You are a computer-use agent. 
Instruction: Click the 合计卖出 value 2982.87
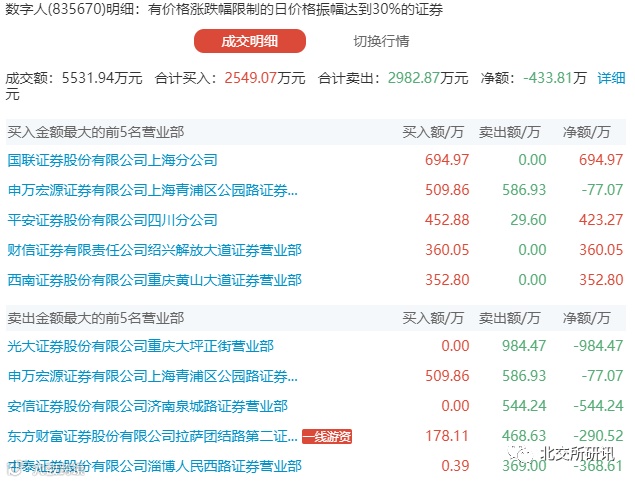click(x=413, y=78)
